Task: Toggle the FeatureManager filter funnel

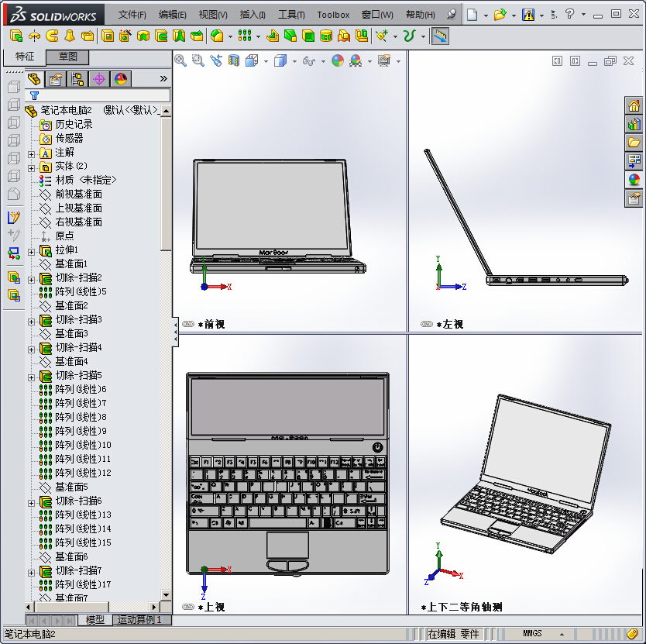Action: 34,95
